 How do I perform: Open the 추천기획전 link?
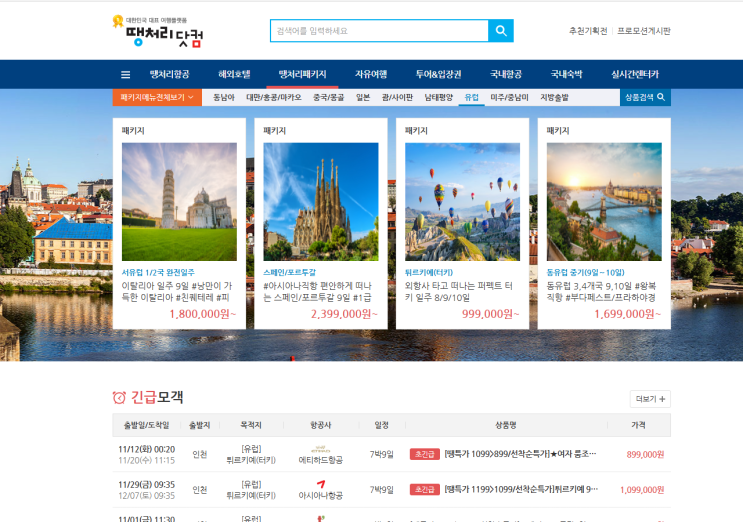(x=588, y=31)
